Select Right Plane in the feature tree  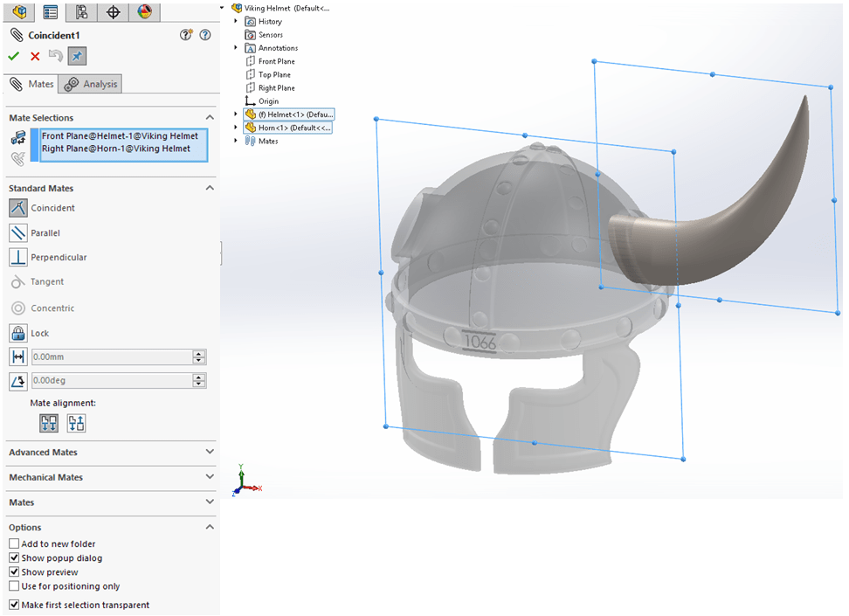(276, 88)
